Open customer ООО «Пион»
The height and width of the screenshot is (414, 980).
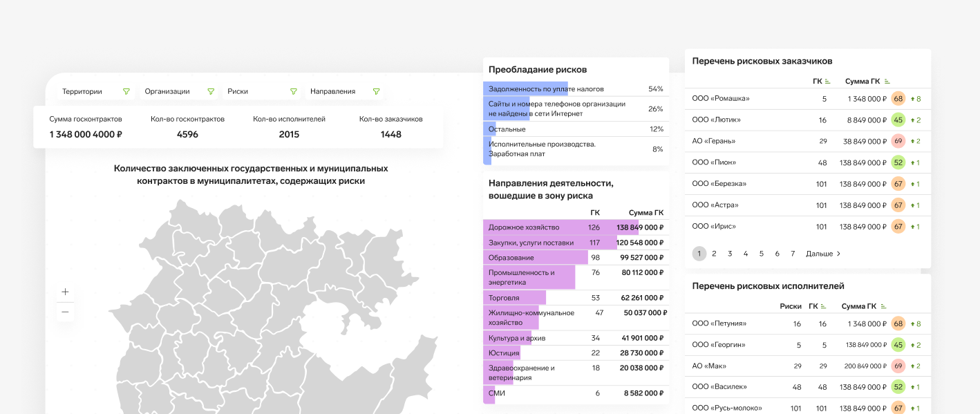(714, 162)
